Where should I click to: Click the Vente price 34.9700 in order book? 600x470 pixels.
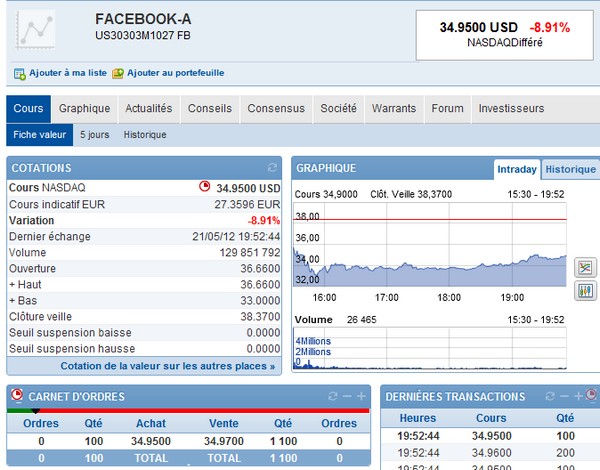point(224,441)
